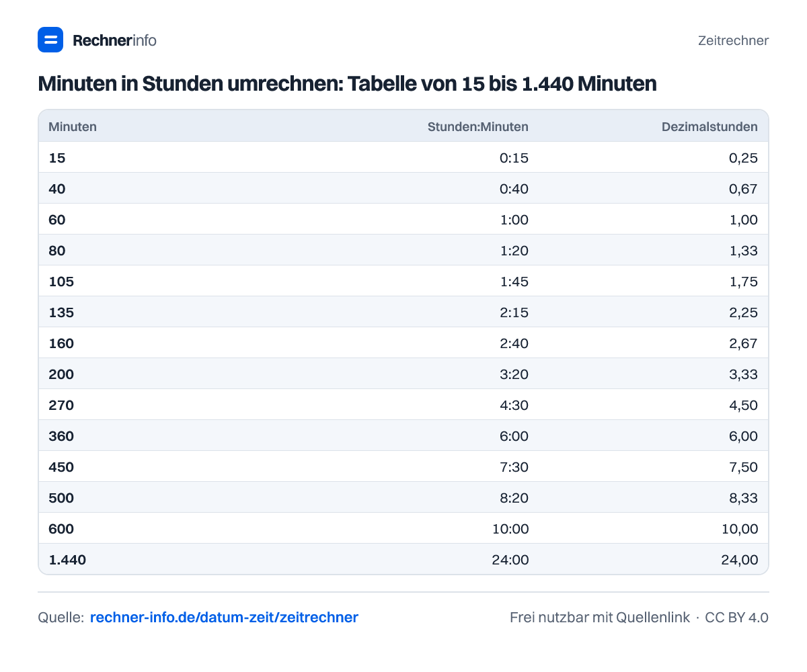Select the 2:40 cell
Screen dimensions: 807x672
click(x=514, y=343)
